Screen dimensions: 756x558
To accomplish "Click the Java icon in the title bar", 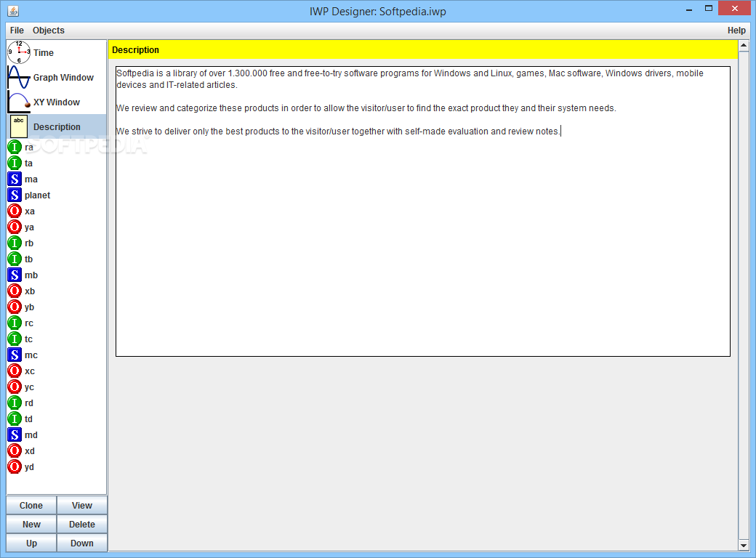I will point(14,11).
